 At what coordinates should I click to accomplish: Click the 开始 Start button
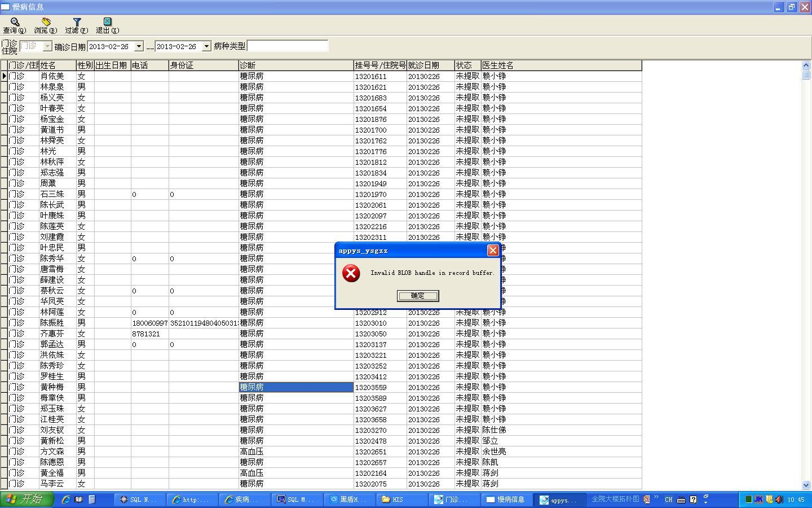(x=27, y=500)
